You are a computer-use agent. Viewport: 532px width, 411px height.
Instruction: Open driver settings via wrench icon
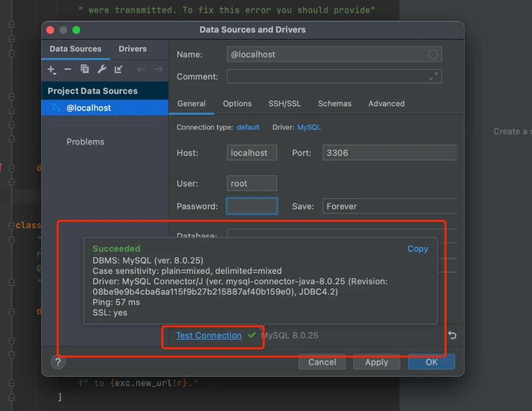pos(102,69)
